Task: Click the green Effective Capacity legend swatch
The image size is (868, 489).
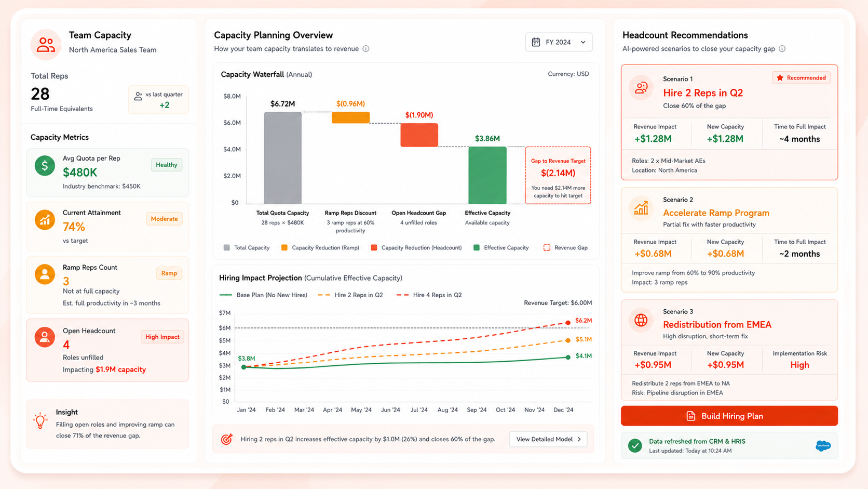Action: 476,248
